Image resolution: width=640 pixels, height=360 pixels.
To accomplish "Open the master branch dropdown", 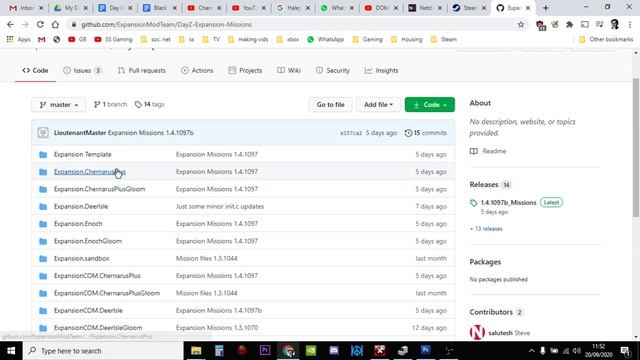I will pos(59,104).
